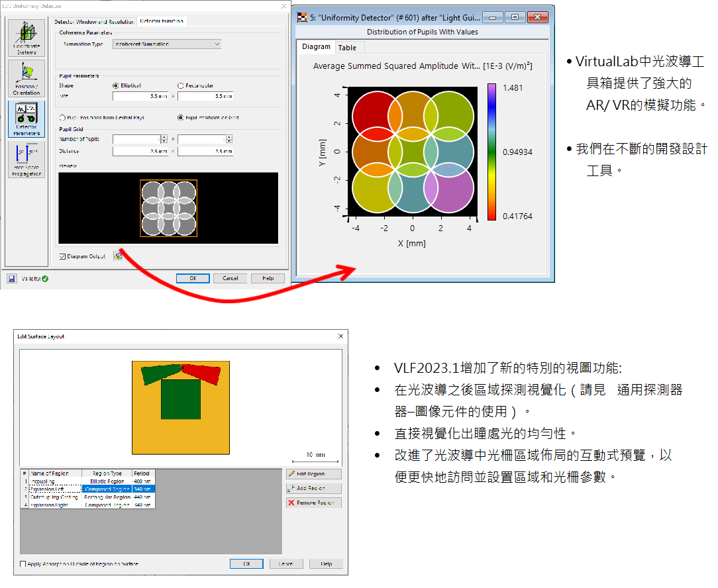
Task: Switch to the Table tab
Action: click(347, 48)
